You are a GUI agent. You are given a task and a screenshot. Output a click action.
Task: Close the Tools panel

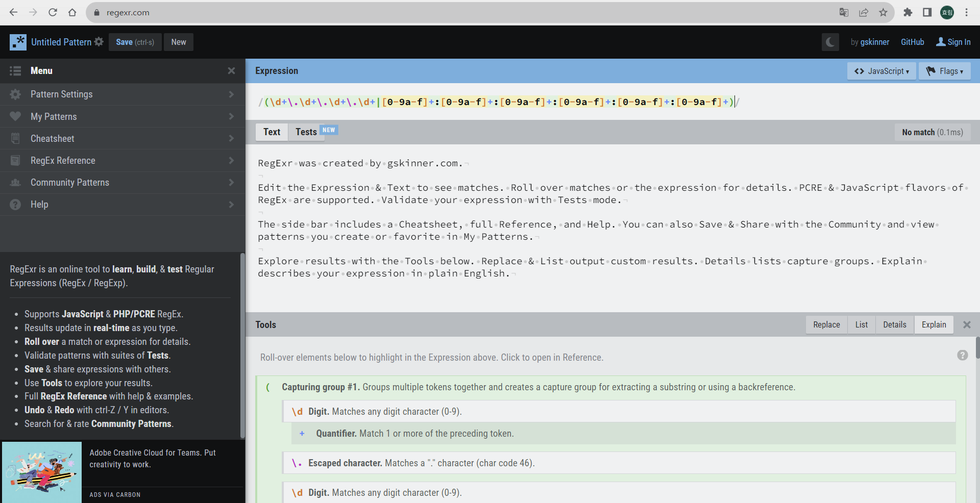[x=966, y=324]
